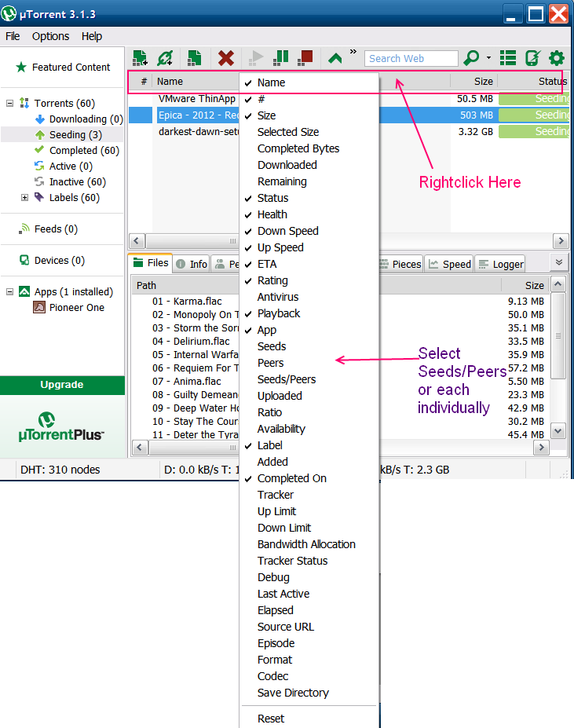
Task: Click the list view toggle icon
Action: pos(507,58)
